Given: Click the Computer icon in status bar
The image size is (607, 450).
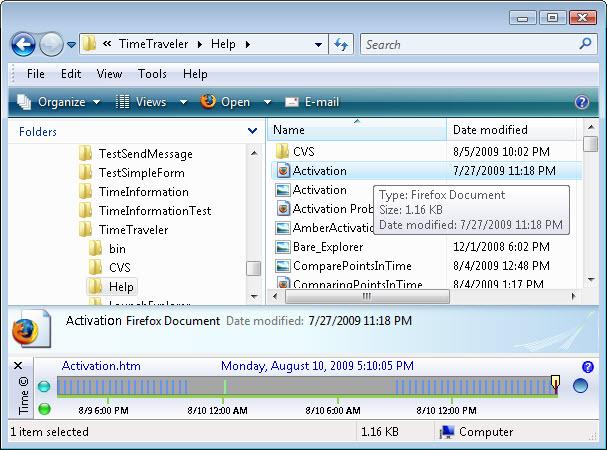Looking at the screenshot, I should [x=447, y=432].
